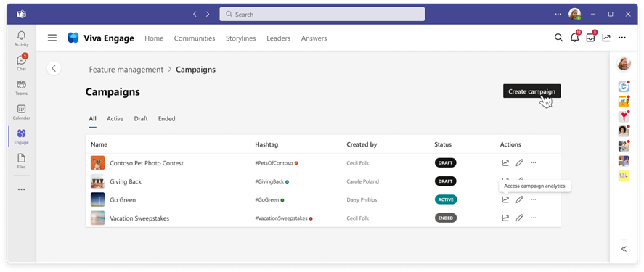Click the back circle button
The height and width of the screenshot is (272, 644).
tap(54, 68)
